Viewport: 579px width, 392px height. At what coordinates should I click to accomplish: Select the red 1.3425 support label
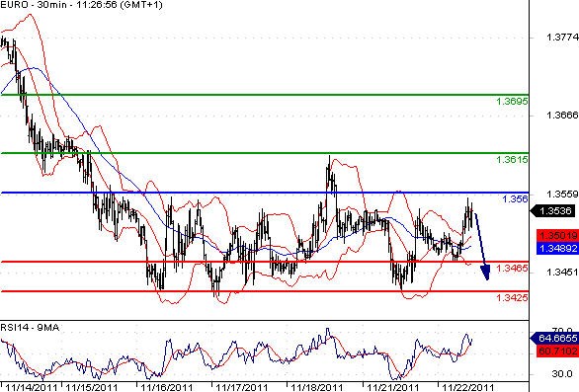512,297
